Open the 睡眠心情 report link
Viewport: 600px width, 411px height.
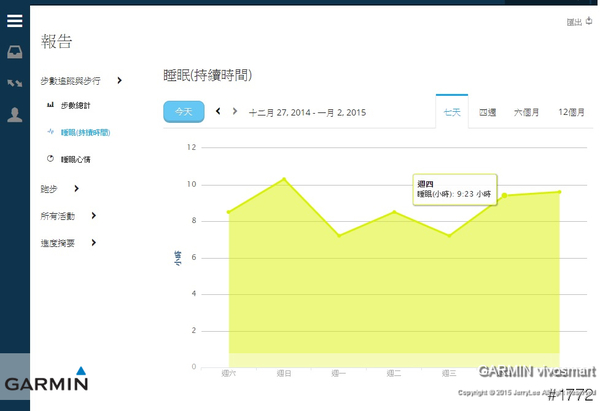[75, 160]
